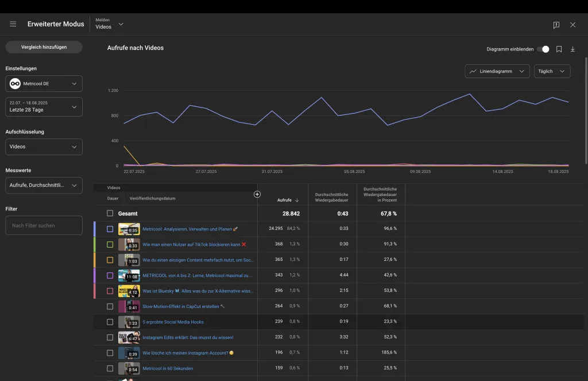The height and width of the screenshot is (381, 588).
Task: Click the Metricool in 60 Sekunden thumbnail
Action: (x=129, y=368)
